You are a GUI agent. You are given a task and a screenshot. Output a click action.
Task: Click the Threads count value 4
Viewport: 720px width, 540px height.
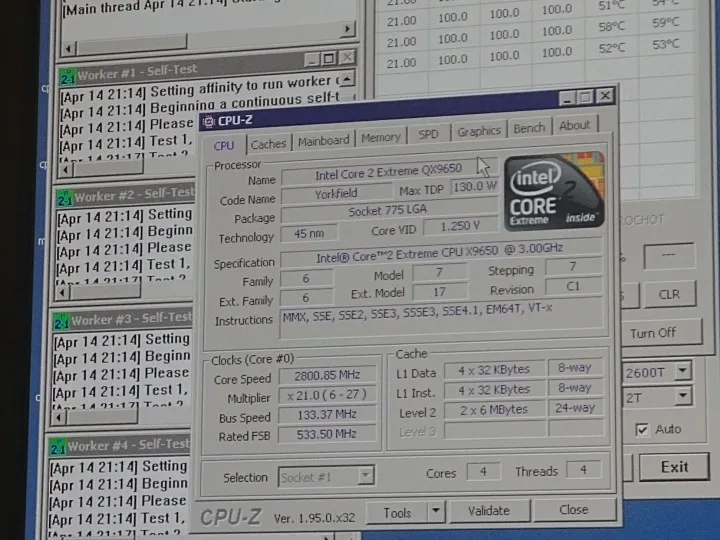pos(583,470)
